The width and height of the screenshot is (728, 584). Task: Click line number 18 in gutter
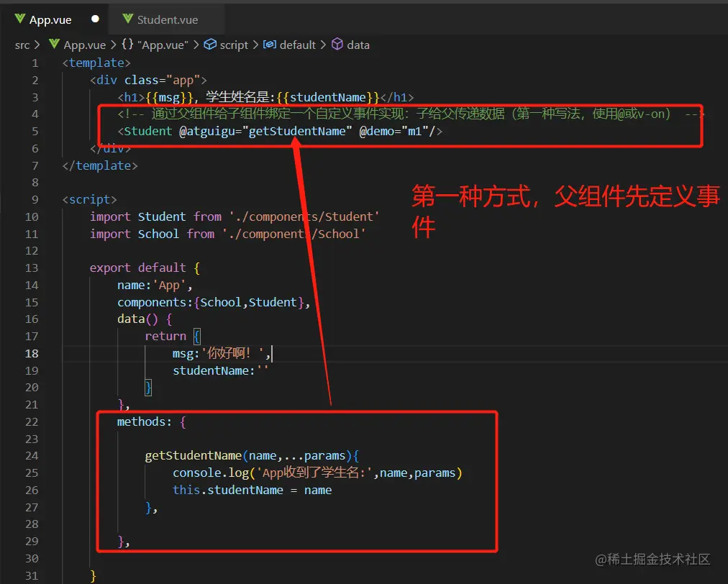point(32,353)
